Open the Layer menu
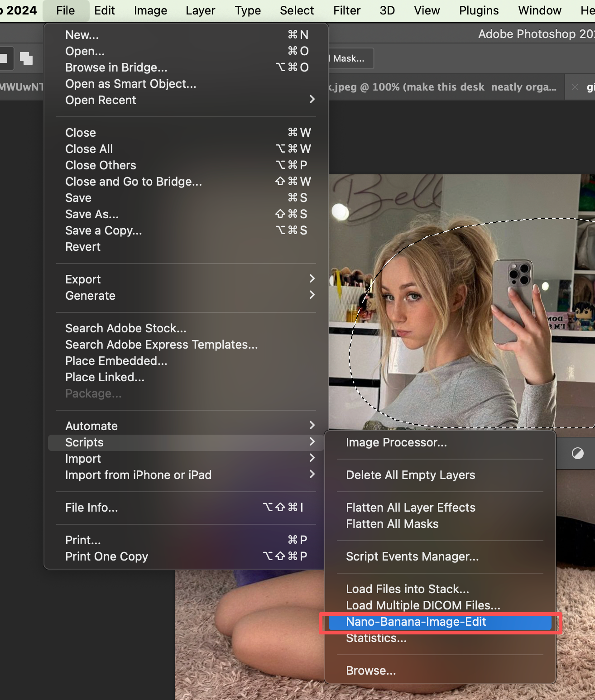This screenshot has width=595, height=700. pyautogui.click(x=200, y=10)
